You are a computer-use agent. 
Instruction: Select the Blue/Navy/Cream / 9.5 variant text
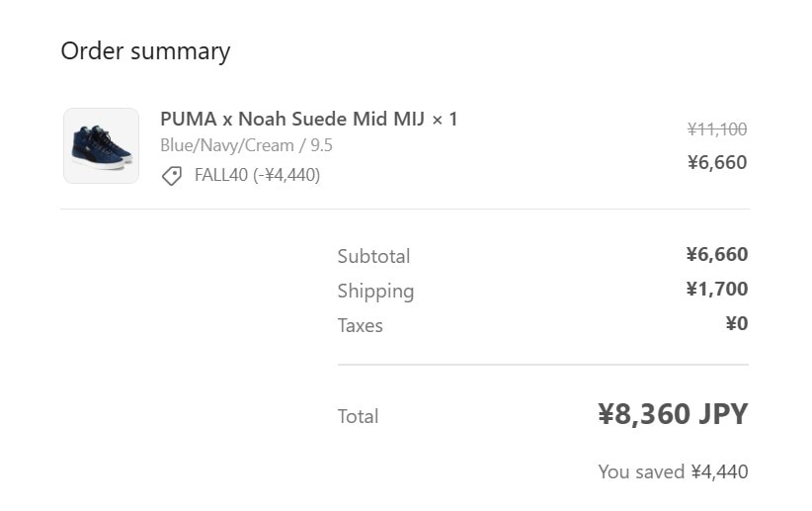coord(246,145)
